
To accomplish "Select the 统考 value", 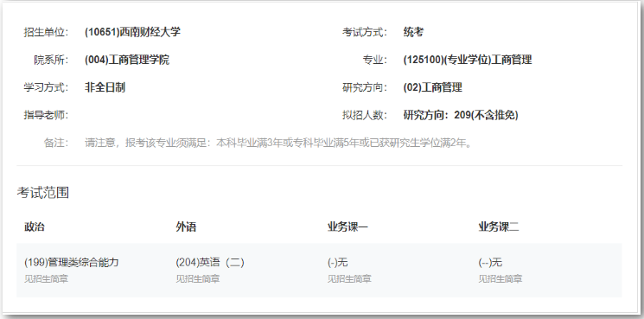I will [413, 32].
